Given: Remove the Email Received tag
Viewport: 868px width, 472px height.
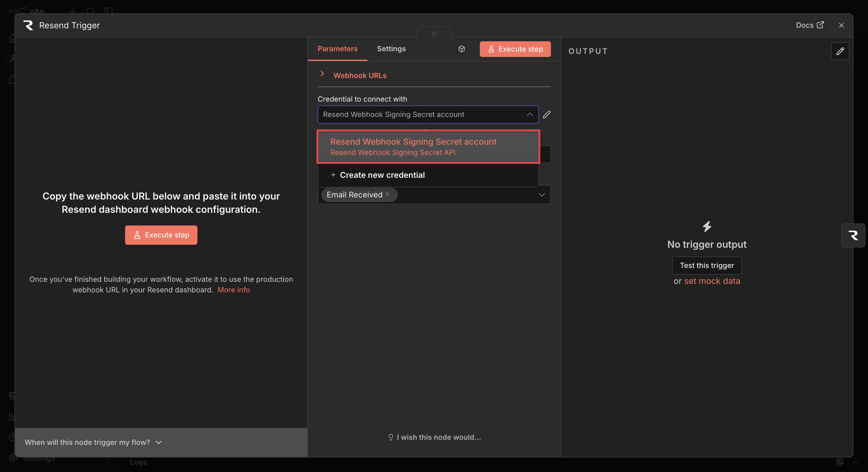Looking at the screenshot, I should pos(388,194).
